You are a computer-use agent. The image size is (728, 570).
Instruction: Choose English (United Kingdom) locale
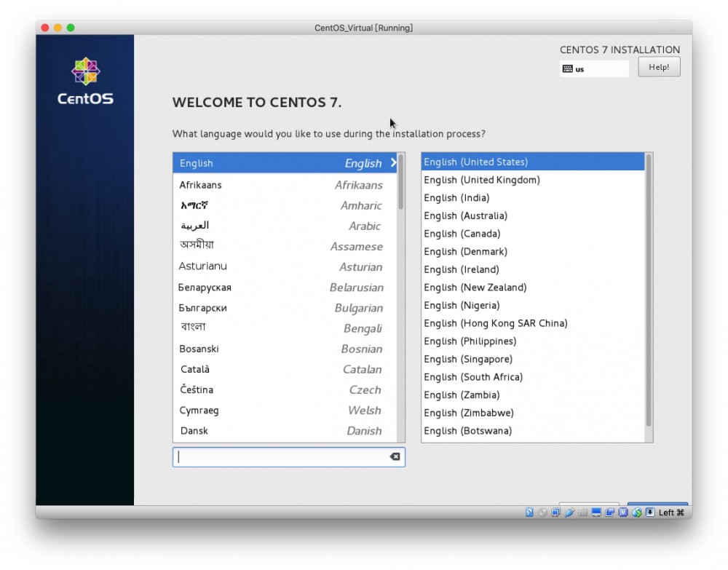pos(533,180)
